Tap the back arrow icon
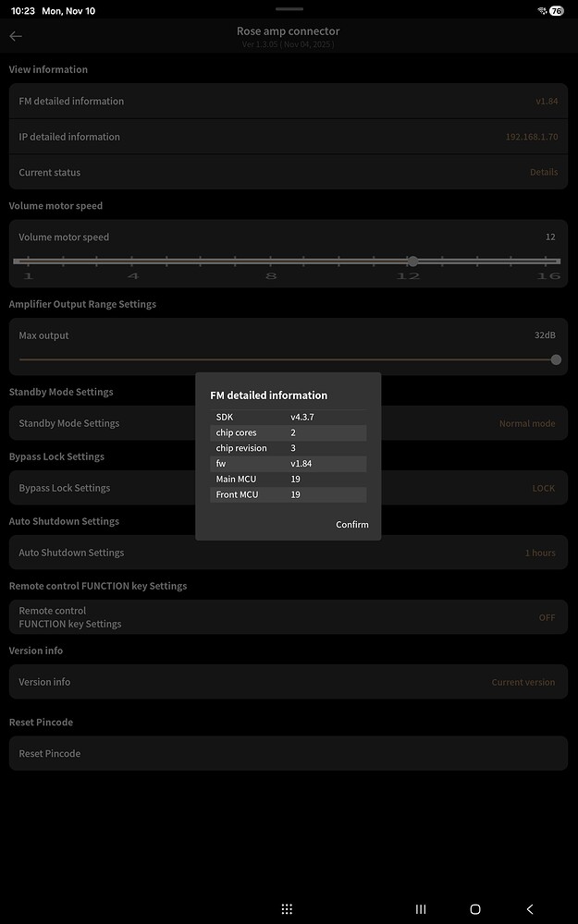 point(16,36)
